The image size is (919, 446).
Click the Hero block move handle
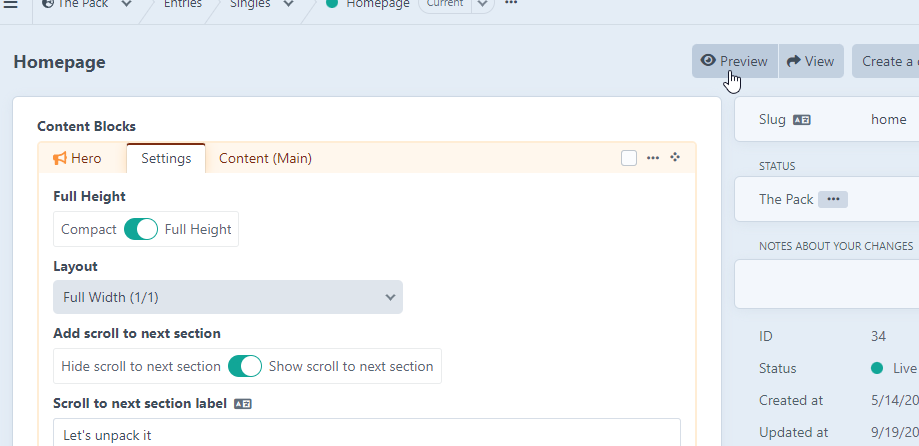[675, 158]
